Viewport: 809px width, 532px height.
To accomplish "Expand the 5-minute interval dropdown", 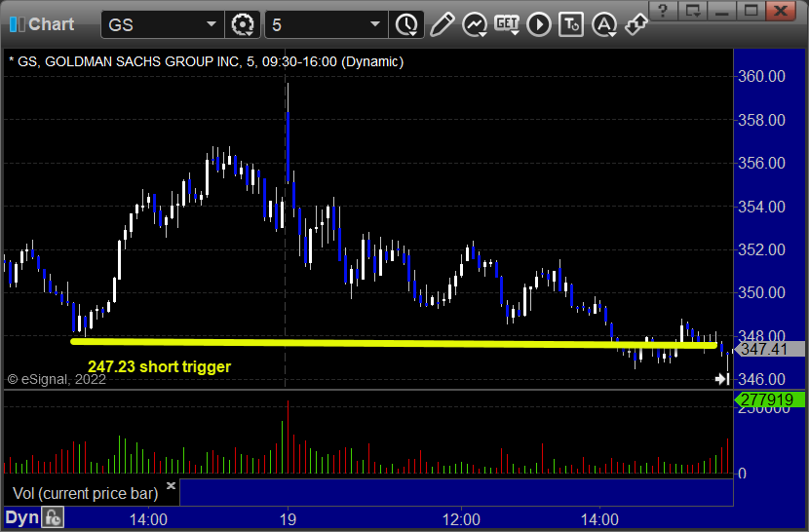I will [375, 24].
